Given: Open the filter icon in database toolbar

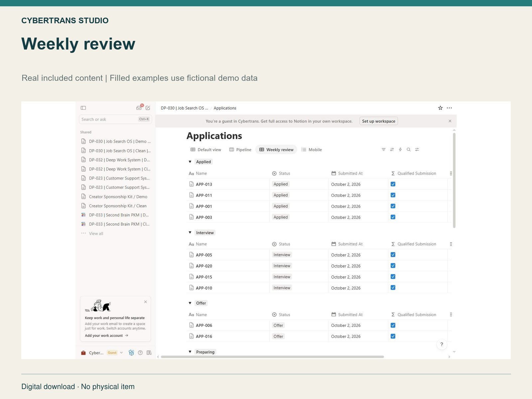Looking at the screenshot, I should coord(383,150).
